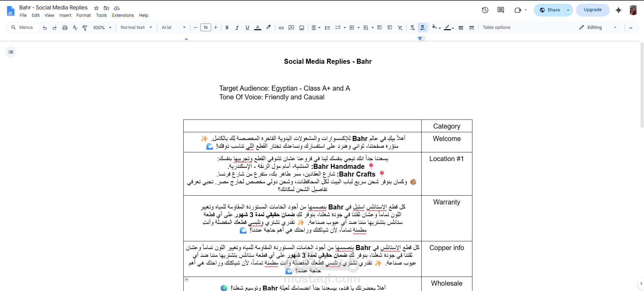This screenshot has height=291, width=644.
Task: Choose the table border color
Action: pos(449,28)
